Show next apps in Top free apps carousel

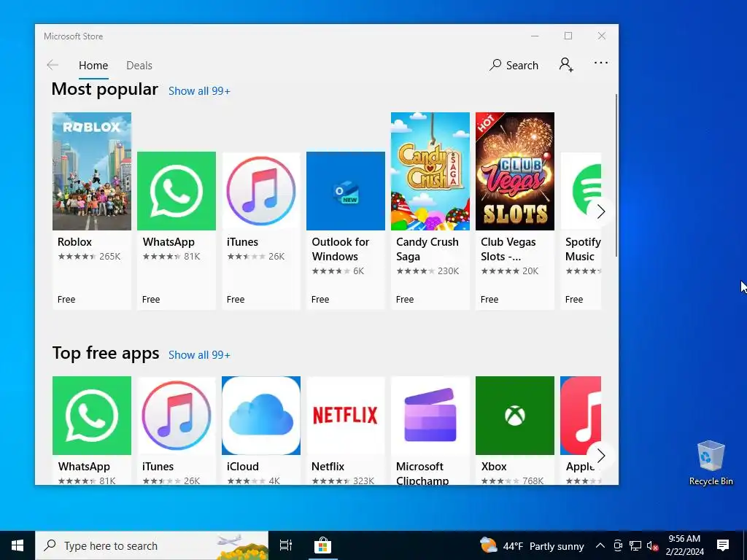tap(600, 456)
